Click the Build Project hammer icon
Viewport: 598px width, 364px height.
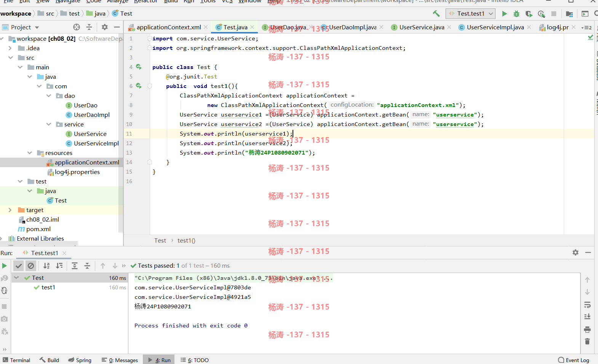pos(436,14)
